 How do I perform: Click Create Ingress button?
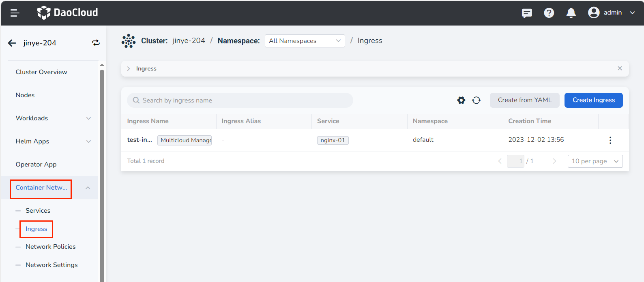593,100
